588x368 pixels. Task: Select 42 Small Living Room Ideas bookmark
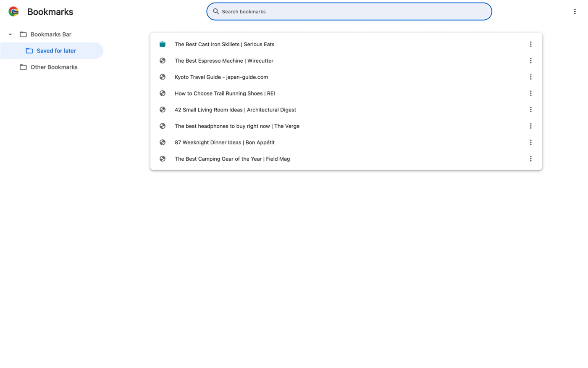[346, 110]
